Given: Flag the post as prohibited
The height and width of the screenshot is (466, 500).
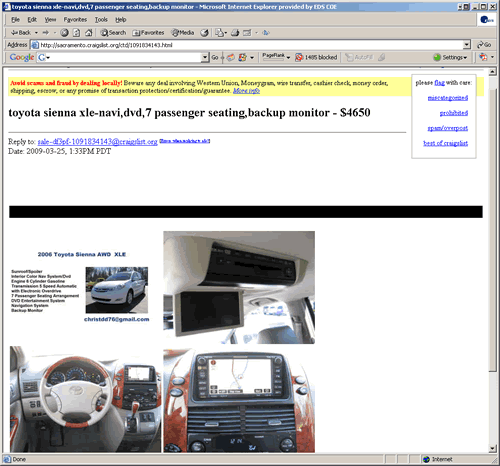Looking at the screenshot, I should [454, 113].
